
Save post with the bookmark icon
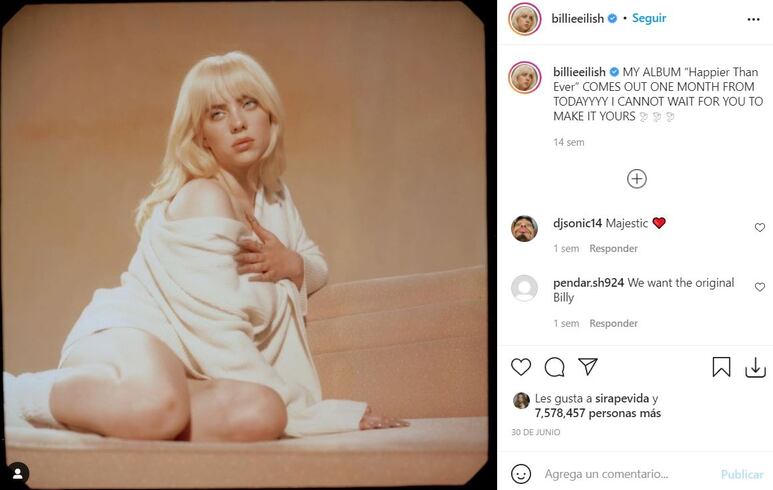(721, 367)
